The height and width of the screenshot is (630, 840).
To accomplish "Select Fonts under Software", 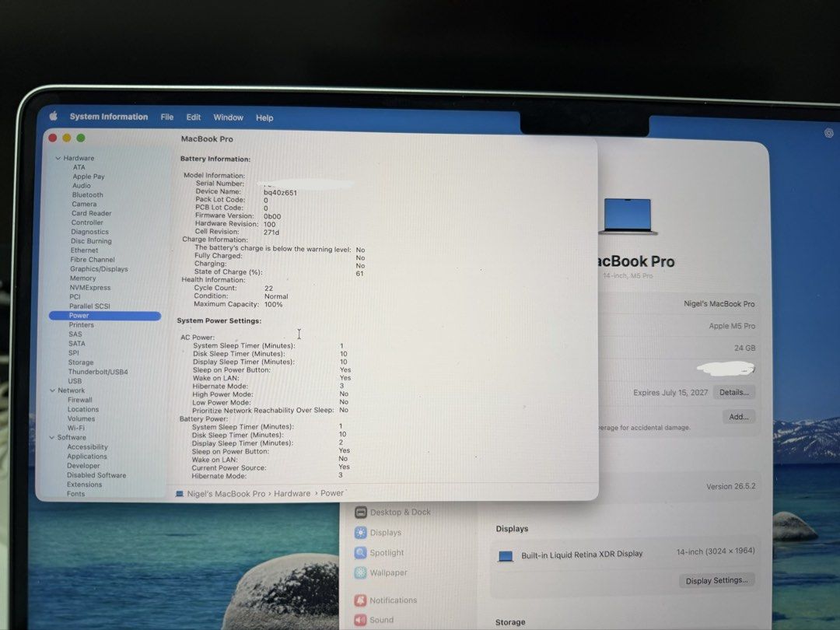I will tap(75, 494).
